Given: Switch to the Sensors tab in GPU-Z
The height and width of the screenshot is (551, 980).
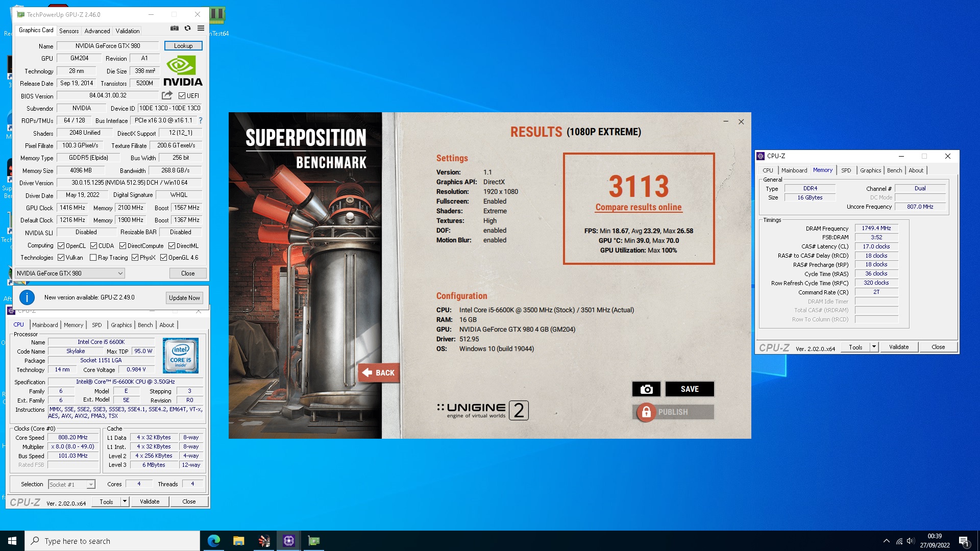Looking at the screenshot, I should (x=69, y=31).
